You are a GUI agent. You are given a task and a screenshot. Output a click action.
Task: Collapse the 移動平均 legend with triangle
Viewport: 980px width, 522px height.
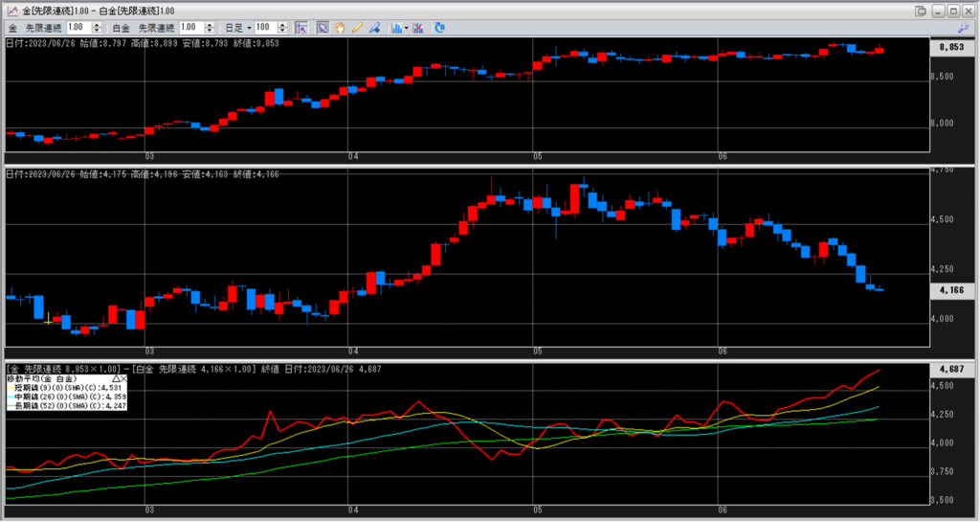click(x=116, y=379)
